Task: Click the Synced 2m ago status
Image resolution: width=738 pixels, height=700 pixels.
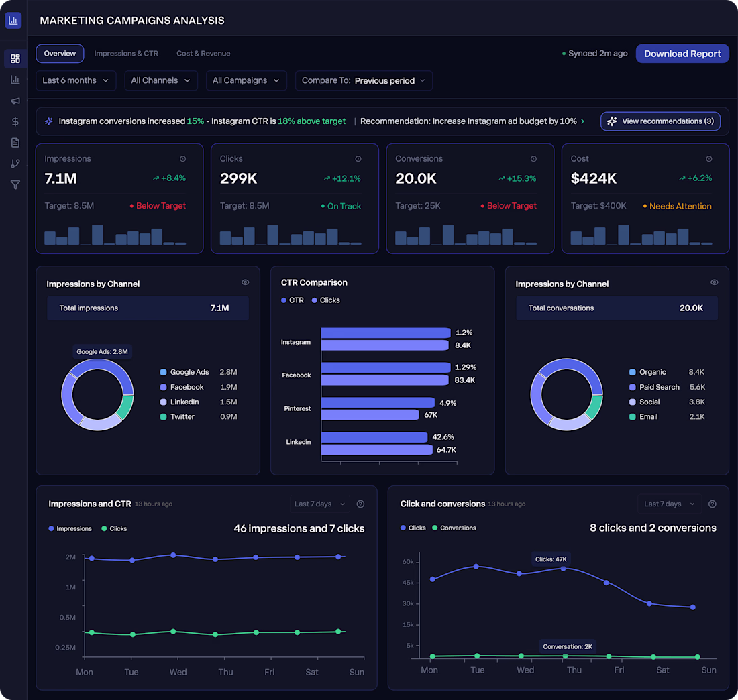Action: (595, 54)
